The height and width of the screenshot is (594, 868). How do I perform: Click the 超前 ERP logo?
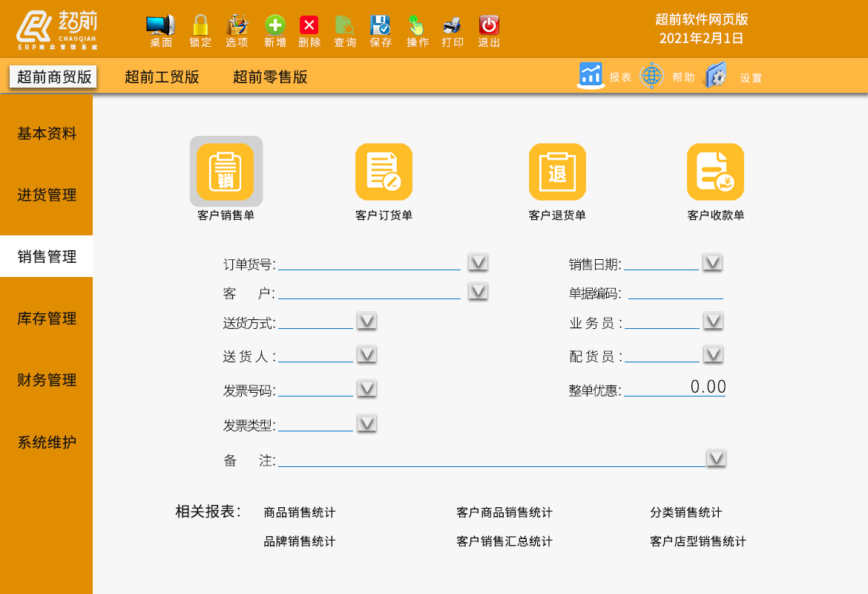pyautogui.click(x=56, y=30)
